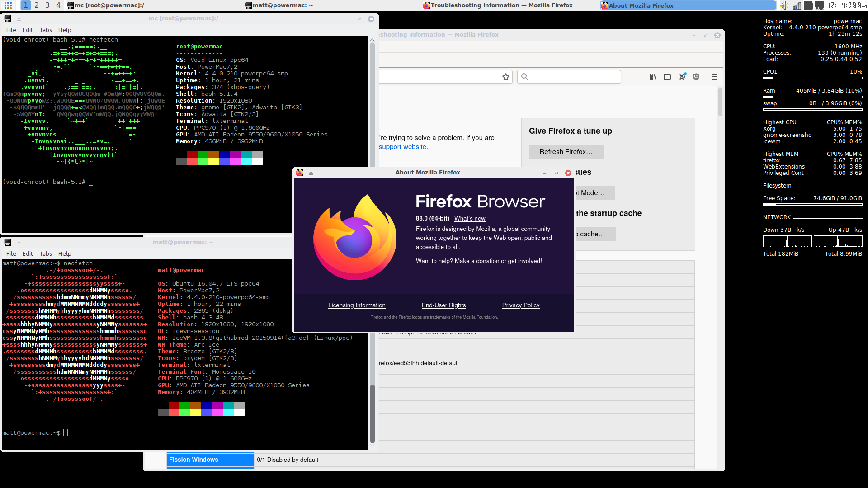
Task: Click the partially hidden Mode… button
Action: click(594, 193)
